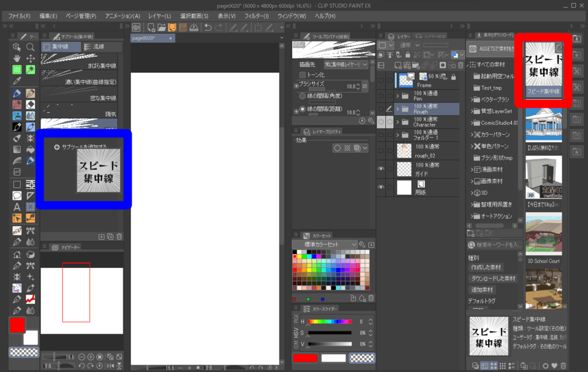Hide the 用紙 layer via eye icon
Viewport: 588px width, 372px height.
point(381,187)
